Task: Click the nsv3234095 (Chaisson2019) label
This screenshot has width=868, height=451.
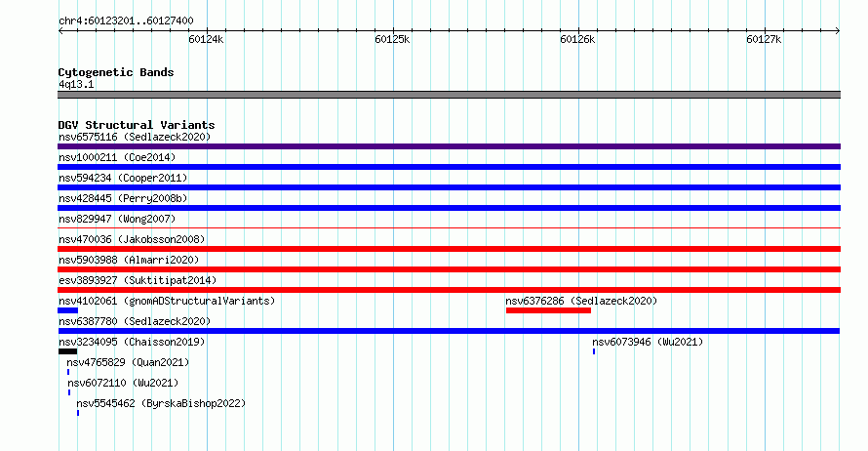Action: (132, 342)
